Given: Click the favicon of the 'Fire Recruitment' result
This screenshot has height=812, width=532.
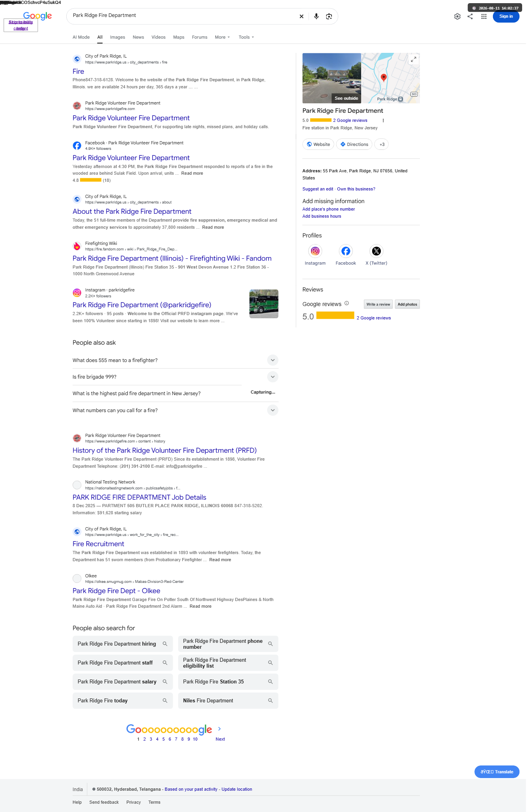Looking at the screenshot, I should [x=77, y=532].
